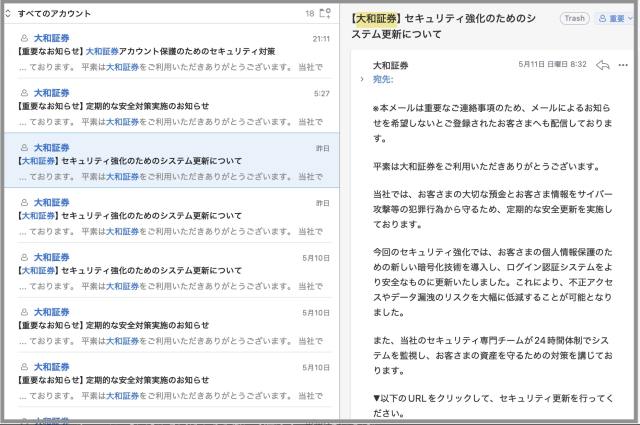Click 大和証券 sender name in reading pane

390,65
